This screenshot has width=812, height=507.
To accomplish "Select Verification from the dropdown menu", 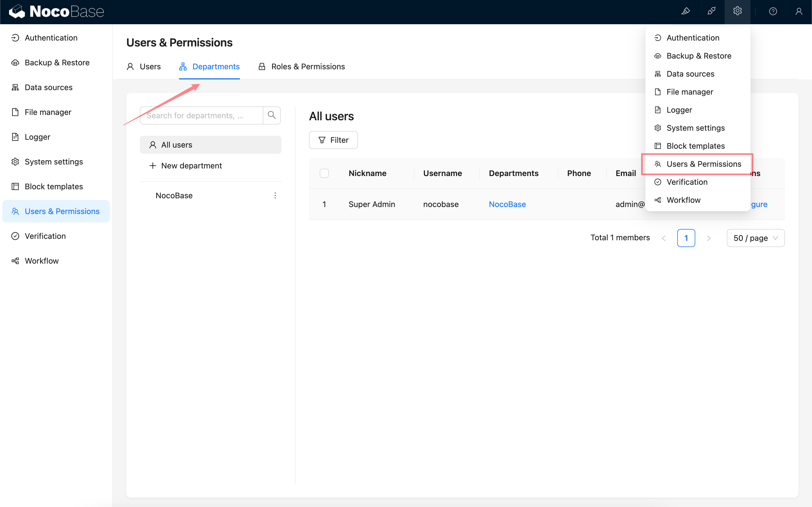I will coord(687,182).
